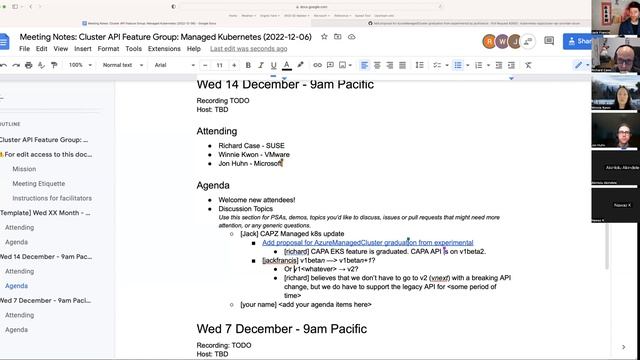Viewport: 640px width, 360px height.
Task: Toggle bold formatting
Action: coord(248,65)
